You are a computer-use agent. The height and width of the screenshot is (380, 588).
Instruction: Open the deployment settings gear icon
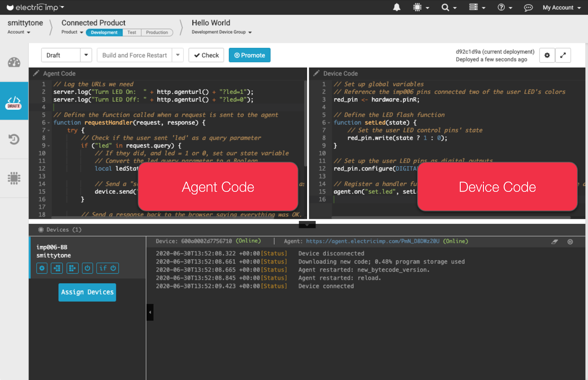[547, 55]
